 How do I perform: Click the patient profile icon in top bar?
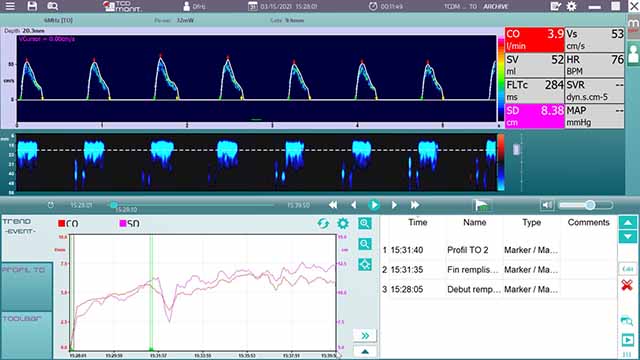click(187, 6)
